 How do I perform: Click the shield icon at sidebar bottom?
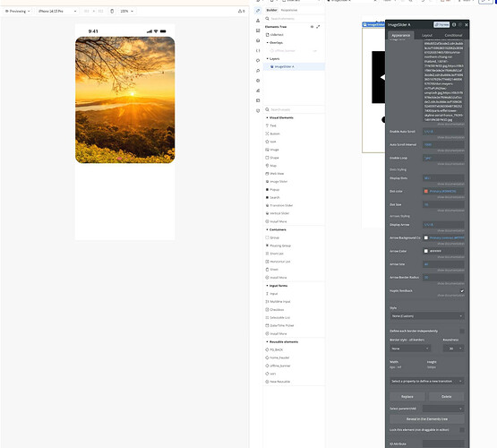258,110
